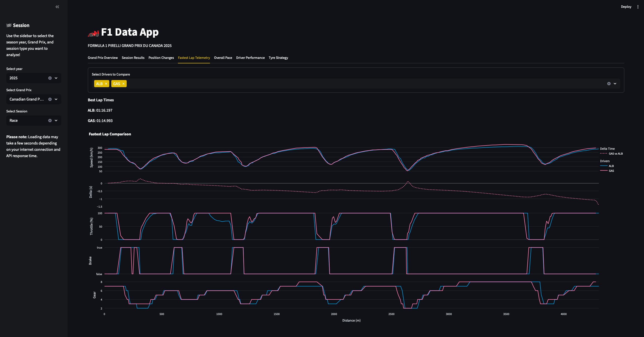Image resolution: width=644 pixels, height=337 pixels.
Task: Switch to the Overall Pace tab
Action: (223, 58)
